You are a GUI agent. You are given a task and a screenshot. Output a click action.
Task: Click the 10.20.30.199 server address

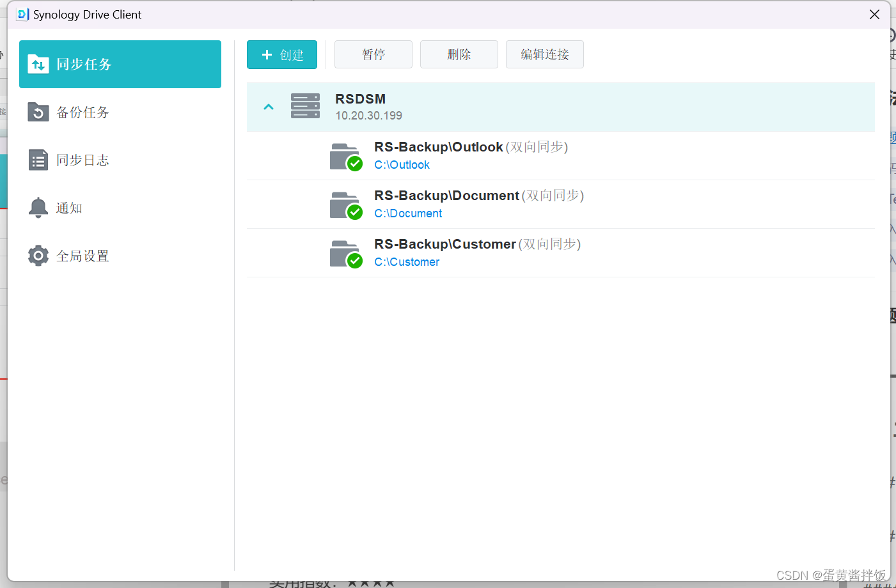tap(369, 116)
